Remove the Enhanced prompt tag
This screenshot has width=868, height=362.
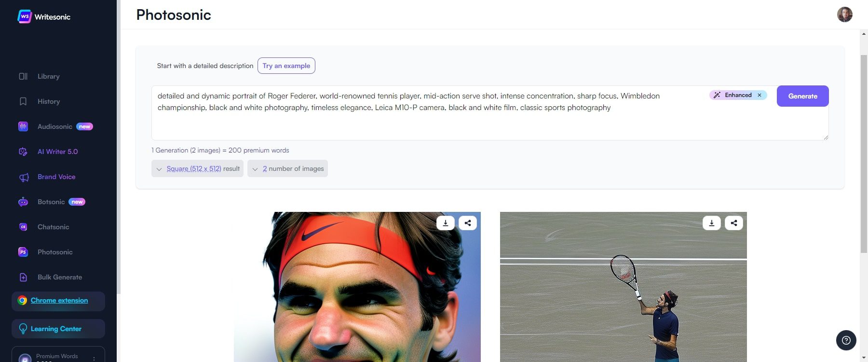759,95
